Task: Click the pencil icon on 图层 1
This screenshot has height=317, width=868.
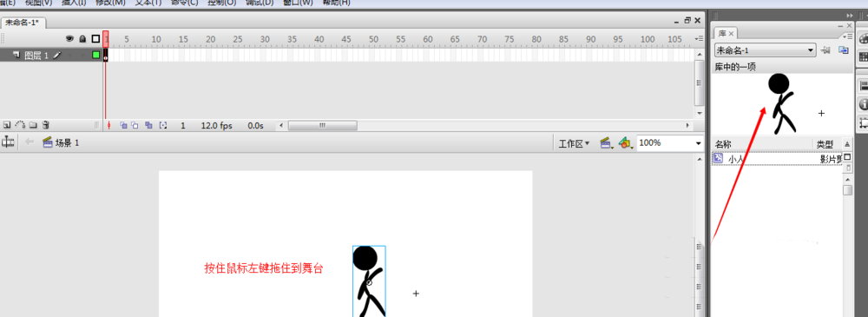Action: (56, 55)
